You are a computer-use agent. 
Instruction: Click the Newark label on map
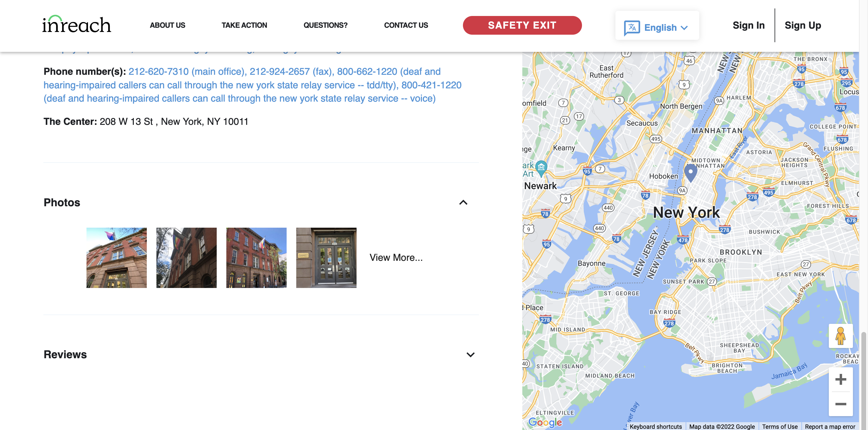540,186
